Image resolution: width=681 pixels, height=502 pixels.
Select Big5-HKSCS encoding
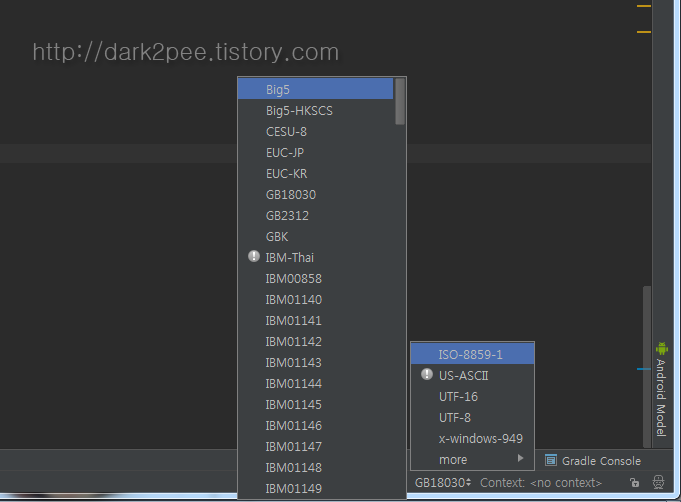coord(315,110)
